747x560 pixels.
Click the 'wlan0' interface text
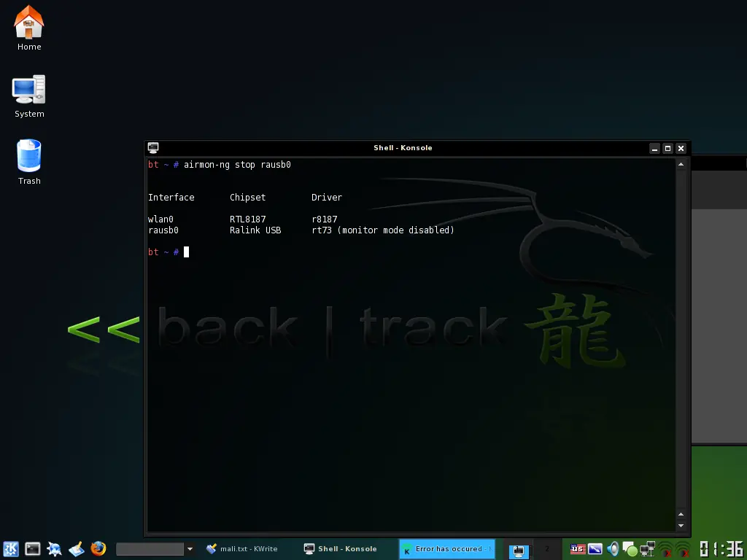pyautogui.click(x=160, y=219)
